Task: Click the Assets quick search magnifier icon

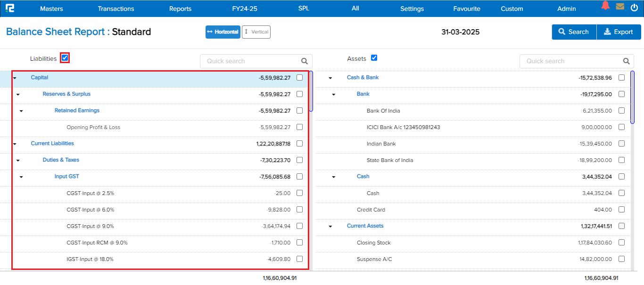Action: [x=626, y=61]
